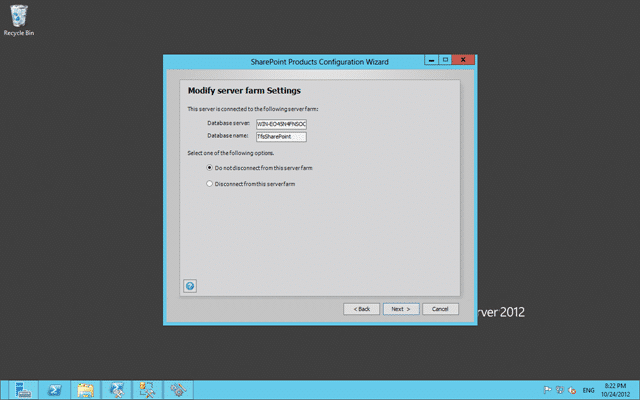The image size is (640, 400).
Task: Click the Database server label
Action: point(229,123)
